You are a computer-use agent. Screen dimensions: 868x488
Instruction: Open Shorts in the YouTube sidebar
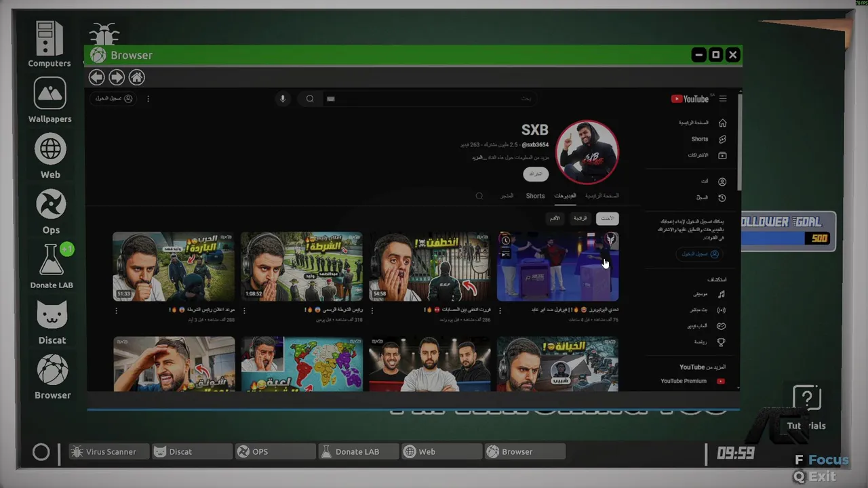pyautogui.click(x=708, y=139)
